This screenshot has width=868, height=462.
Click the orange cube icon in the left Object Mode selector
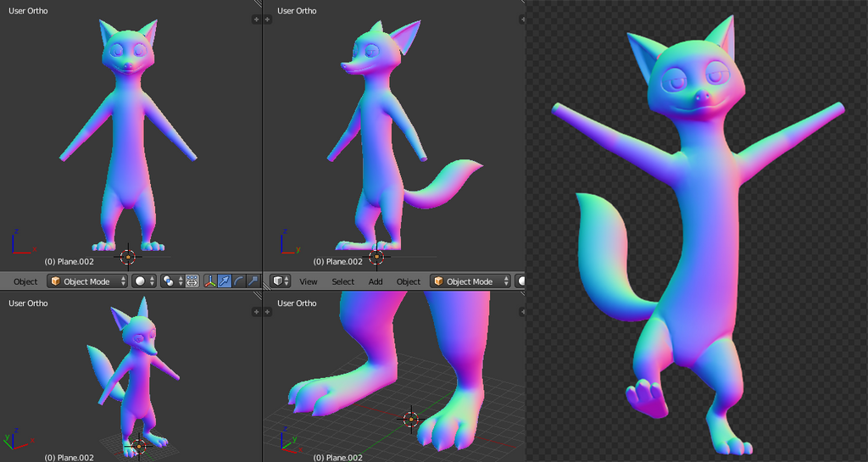pyautogui.click(x=55, y=281)
